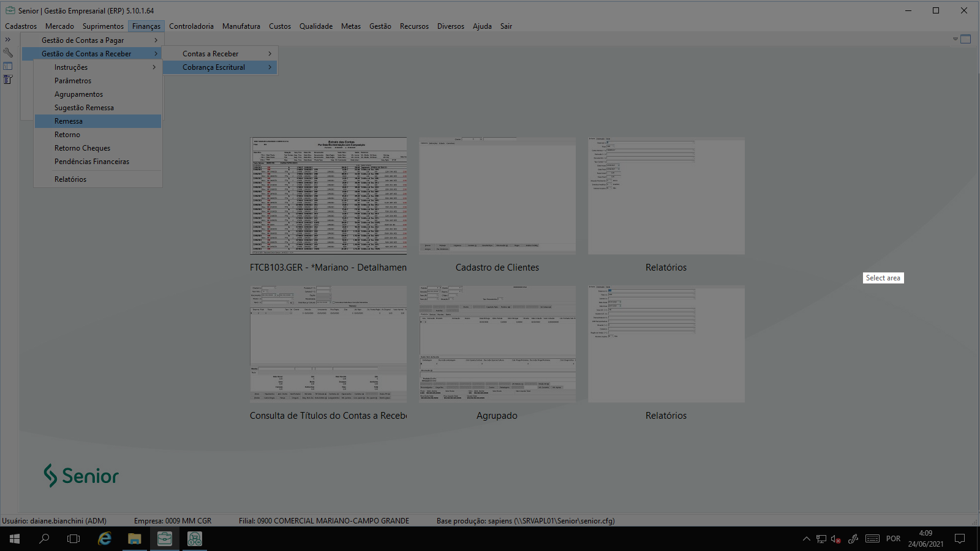
Task: Open Relatórios in the Cobrança Escritural menu
Action: pos(98,179)
